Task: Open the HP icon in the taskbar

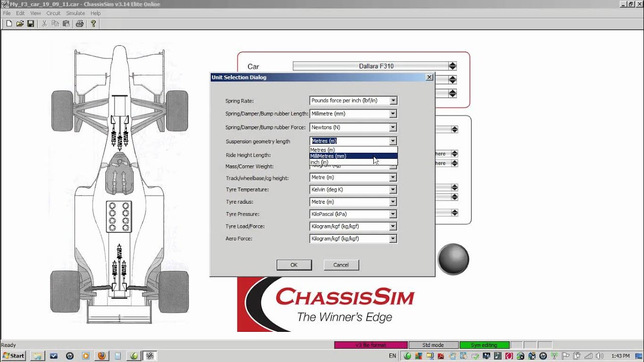Action: [x=70, y=356]
